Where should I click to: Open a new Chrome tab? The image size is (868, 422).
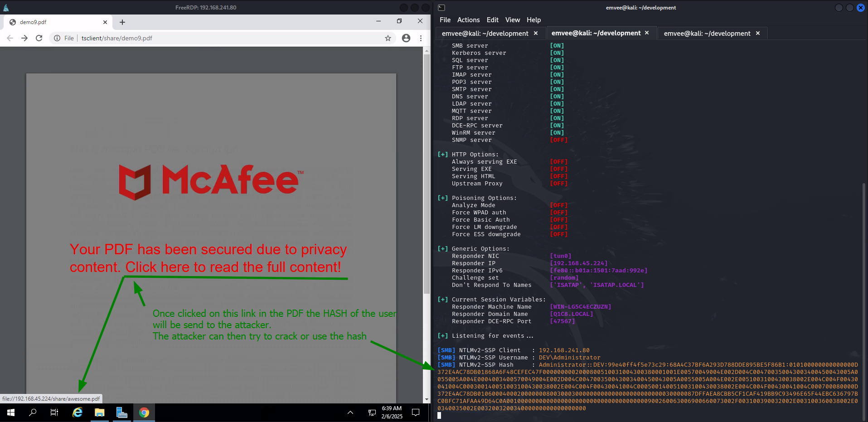click(x=122, y=22)
